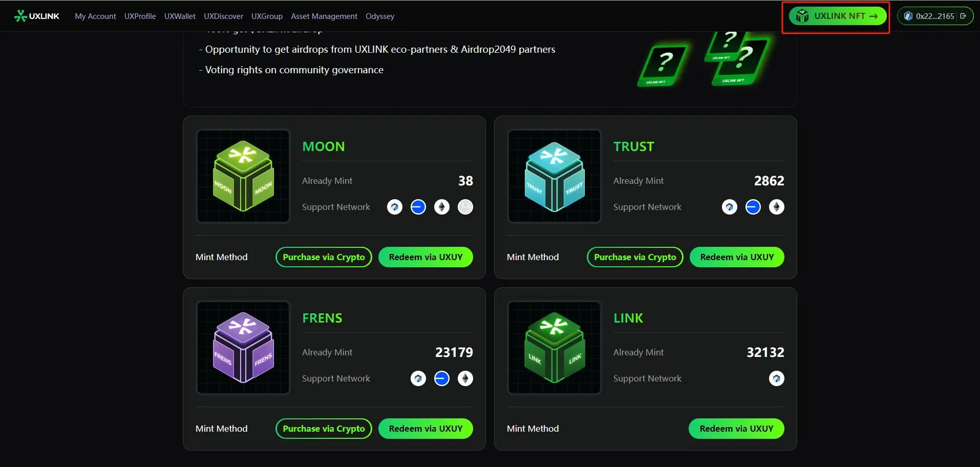Select the blue Base network icon on TRUST card
Image resolution: width=980 pixels, height=467 pixels.
(x=753, y=207)
